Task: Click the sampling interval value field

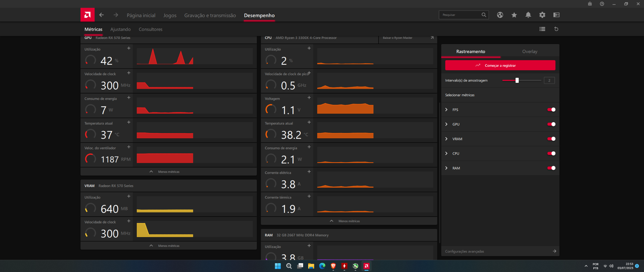Action: 549,80
